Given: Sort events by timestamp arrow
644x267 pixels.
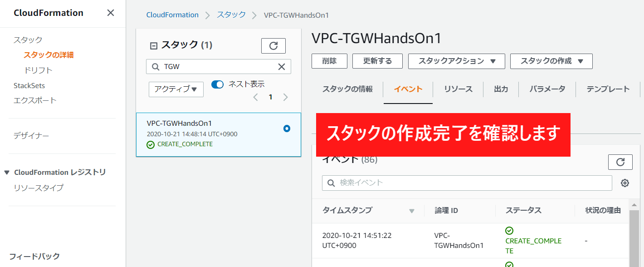Looking at the screenshot, I should click(x=411, y=211).
